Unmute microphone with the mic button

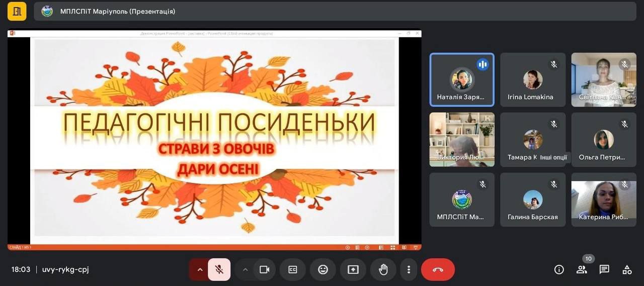tap(219, 269)
